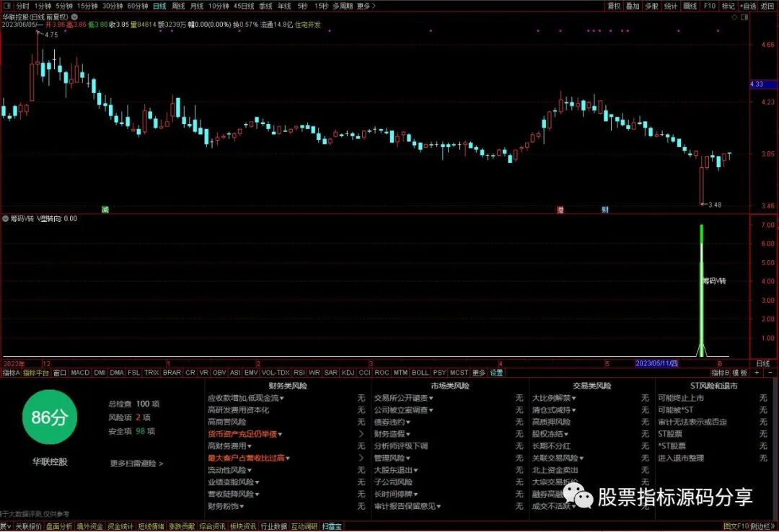Viewport: 779px width, 532px height.
Task: Open 多周期 multi-period view
Action: pyautogui.click(x=343, y=6)
